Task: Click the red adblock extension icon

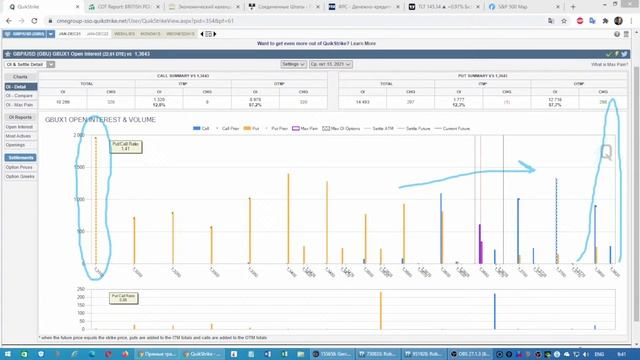Action: pos(580,21)
